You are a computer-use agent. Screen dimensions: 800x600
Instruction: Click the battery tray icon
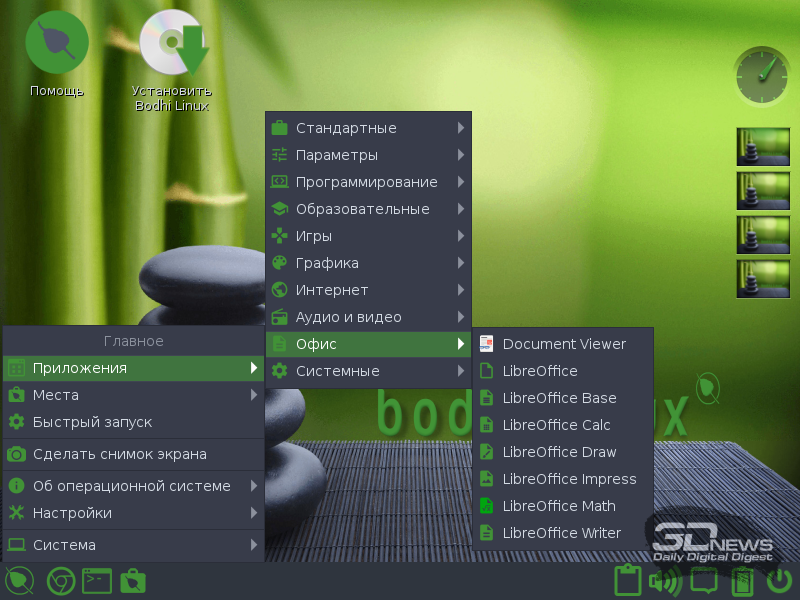742,581
